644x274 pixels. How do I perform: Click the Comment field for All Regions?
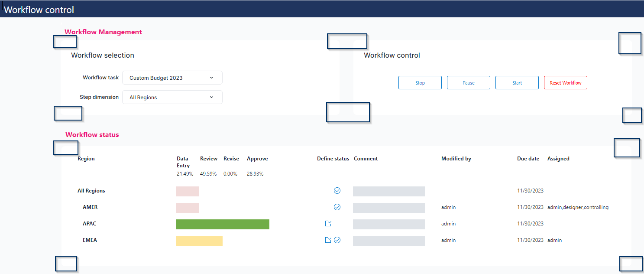pos(388,191)
